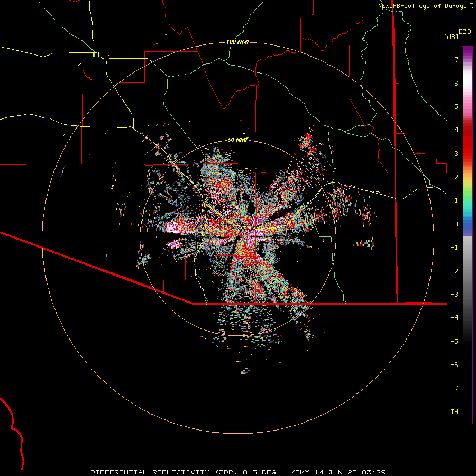Screen dimensions: 476x476
Task: Click the DZD product label above color bar
Action: coord(464,32)
